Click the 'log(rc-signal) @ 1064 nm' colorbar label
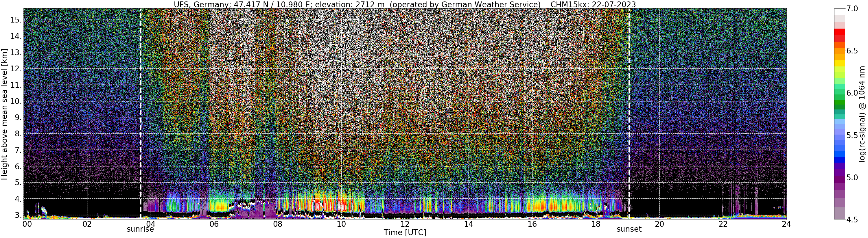Screen dimensions: 868x238 click(x=862, y=114)
